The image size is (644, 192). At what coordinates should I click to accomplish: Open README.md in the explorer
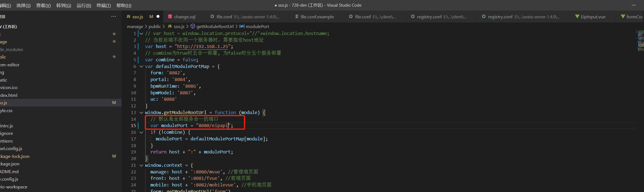(x=61, y=171)
